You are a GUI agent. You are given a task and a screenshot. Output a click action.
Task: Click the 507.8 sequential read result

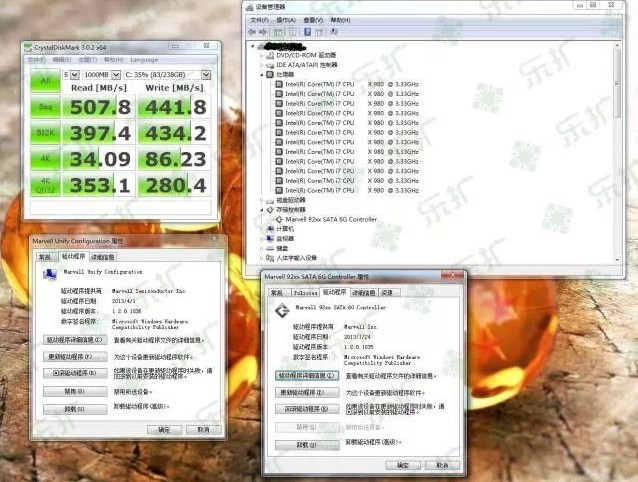point(99,107)
